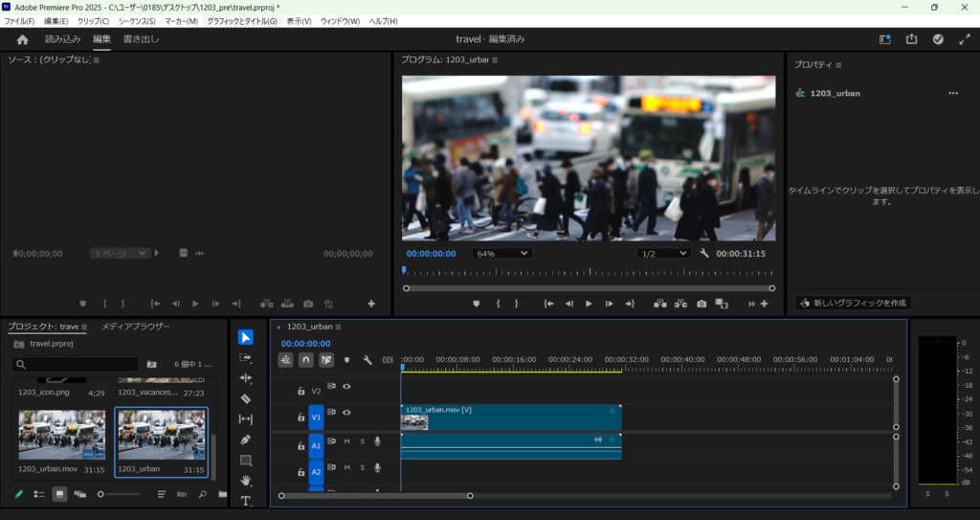Select the Type tool
Image resolution: width=980 pixels, height=520 pixels.
click(245, 500)
